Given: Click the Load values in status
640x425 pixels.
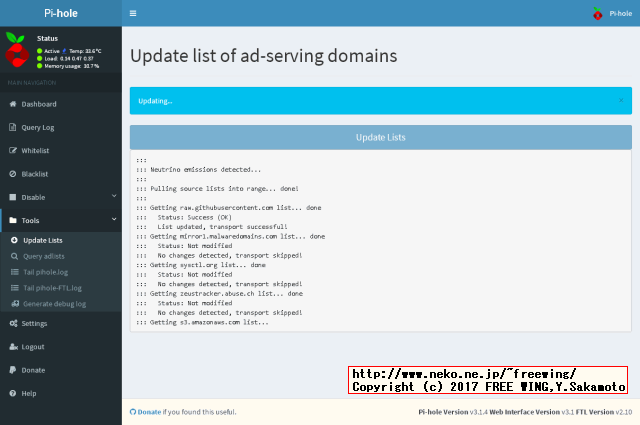Looking at the screenshot, I should click(65, 58).
